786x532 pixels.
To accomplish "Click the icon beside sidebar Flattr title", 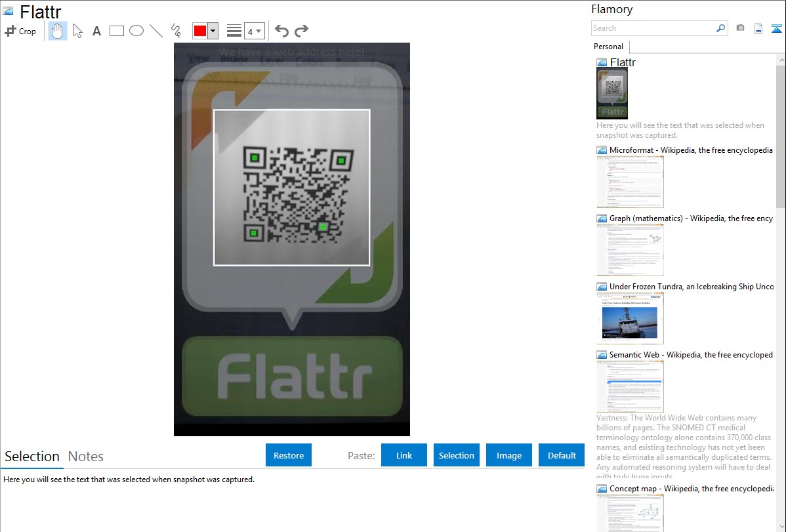I will pos(602,63).
